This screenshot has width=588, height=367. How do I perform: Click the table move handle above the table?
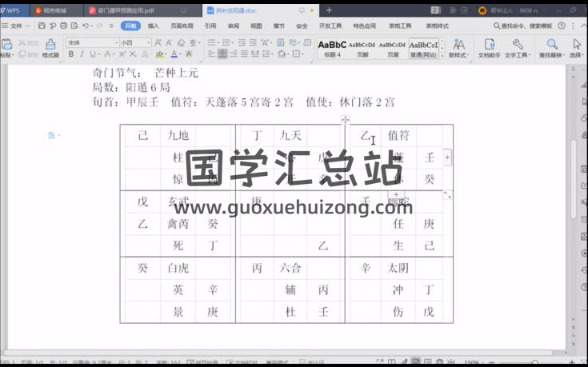[345, 119]
